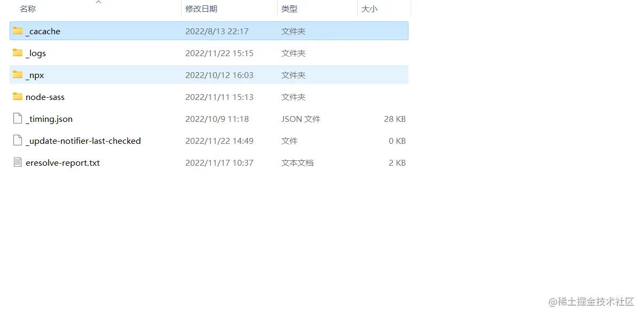
Task: Sort by 大小 column header
Action: 370,9
